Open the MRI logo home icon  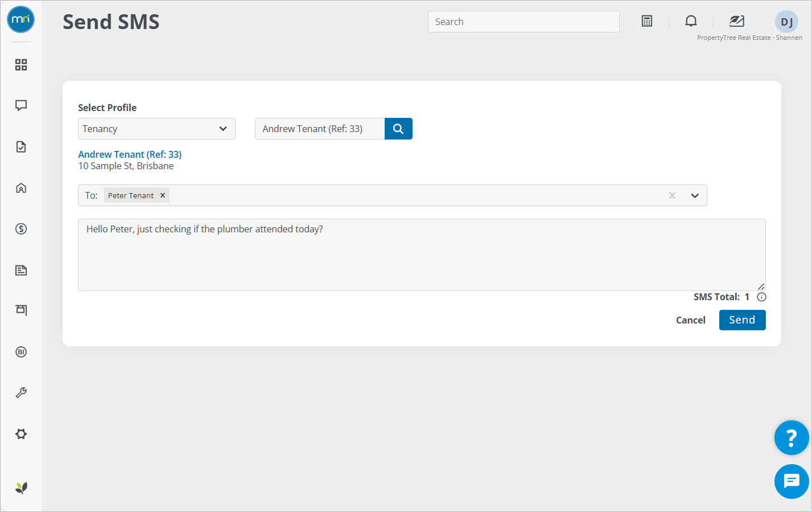click(21, 19)
